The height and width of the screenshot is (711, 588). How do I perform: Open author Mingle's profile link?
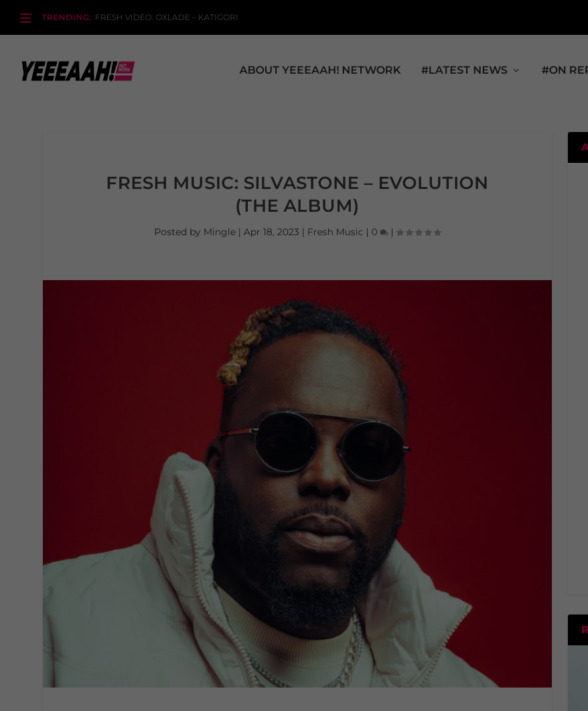[x=219, y=232]
